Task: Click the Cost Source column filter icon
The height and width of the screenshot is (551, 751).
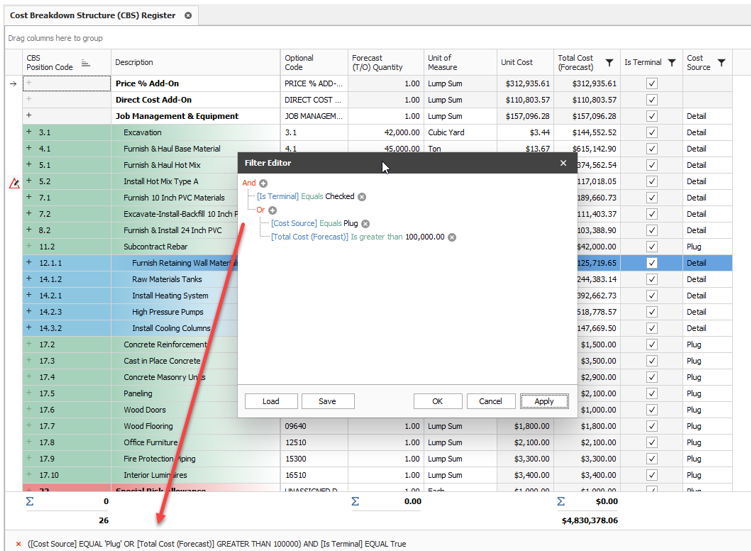Action: click(x=722, y=63)
